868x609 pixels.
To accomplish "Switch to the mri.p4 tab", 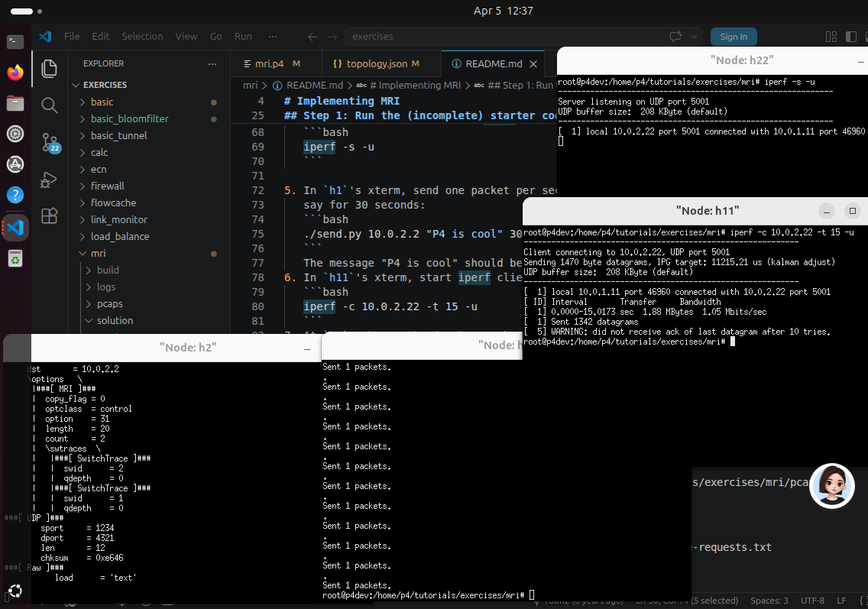I will coord(276,63).
